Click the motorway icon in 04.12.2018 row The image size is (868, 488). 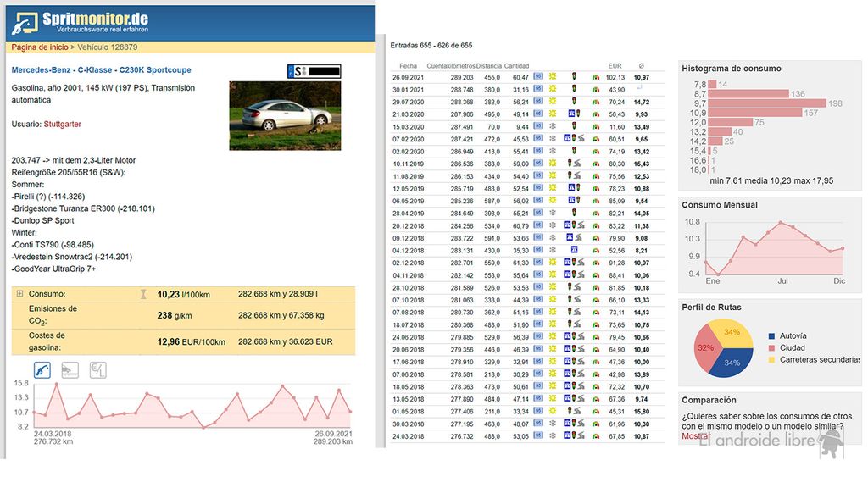tap(574, 250)
